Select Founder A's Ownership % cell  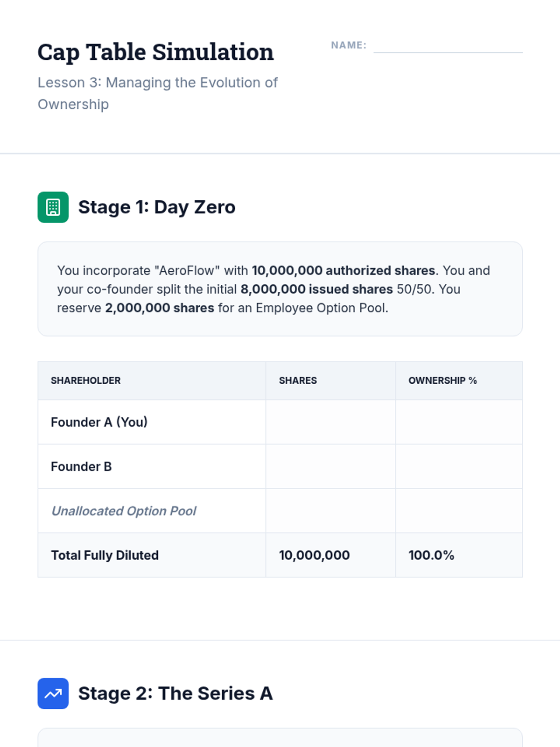pos(459,422)
